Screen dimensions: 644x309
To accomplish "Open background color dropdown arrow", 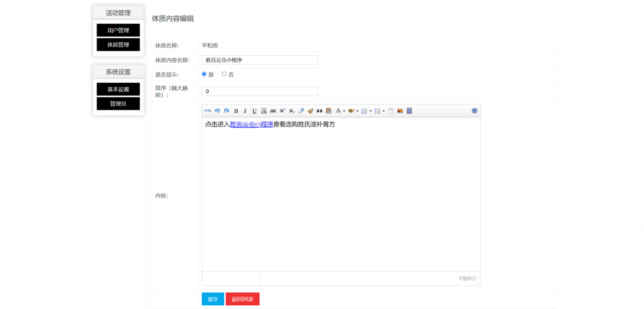I will click(x=357, y=111).
